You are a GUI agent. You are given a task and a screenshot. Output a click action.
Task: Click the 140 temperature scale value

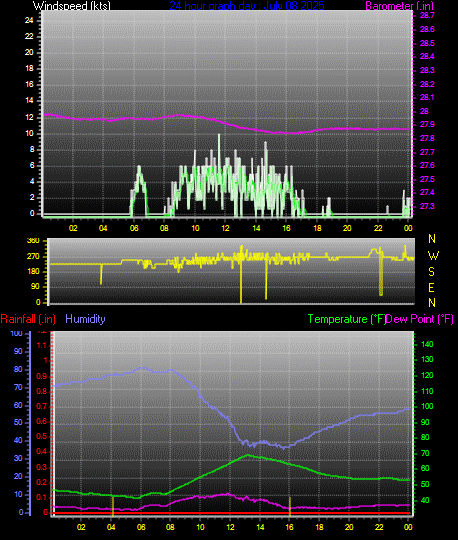coord(427,344)
